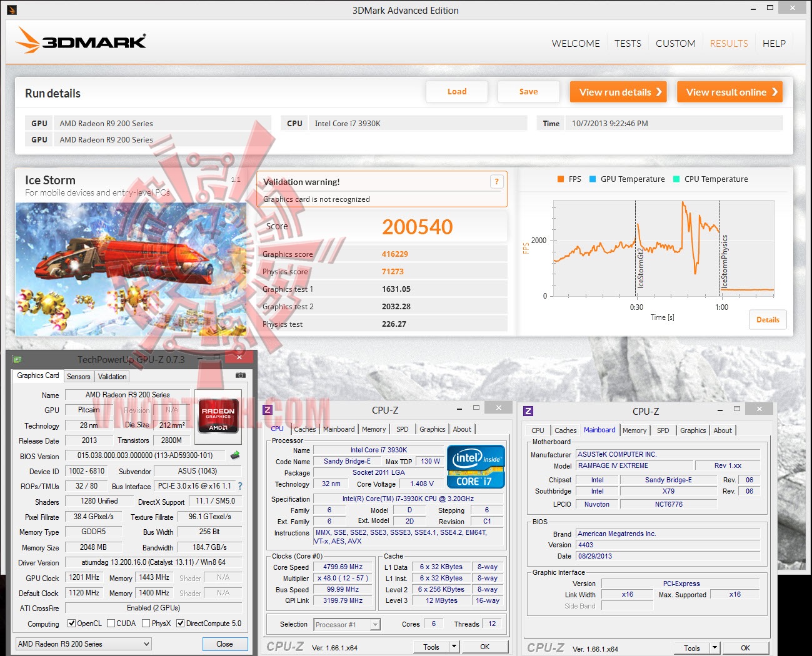Toggle the OpenCL checkbox
Image resolution: width=812 pixels, height=656 pixels.
tap(72, 624)
